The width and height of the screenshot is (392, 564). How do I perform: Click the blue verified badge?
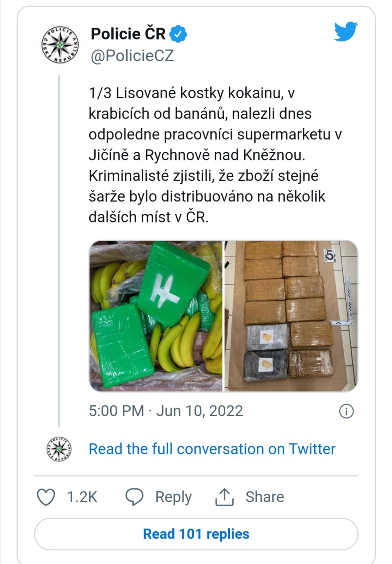coord(178,34)
